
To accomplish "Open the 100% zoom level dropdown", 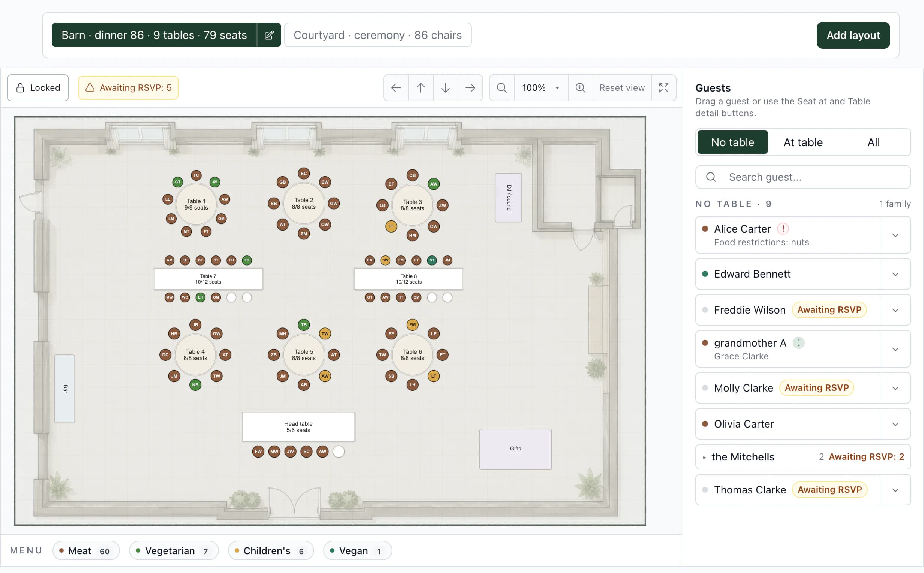I will [x=541, y=88].
